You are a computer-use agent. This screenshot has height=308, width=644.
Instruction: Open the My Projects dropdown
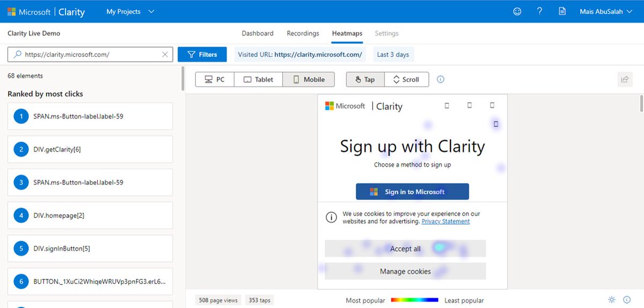click(x=130, y=11)
